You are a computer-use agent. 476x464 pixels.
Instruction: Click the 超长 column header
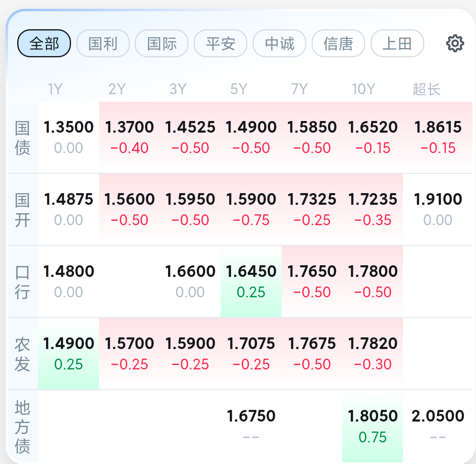point(426,89)
